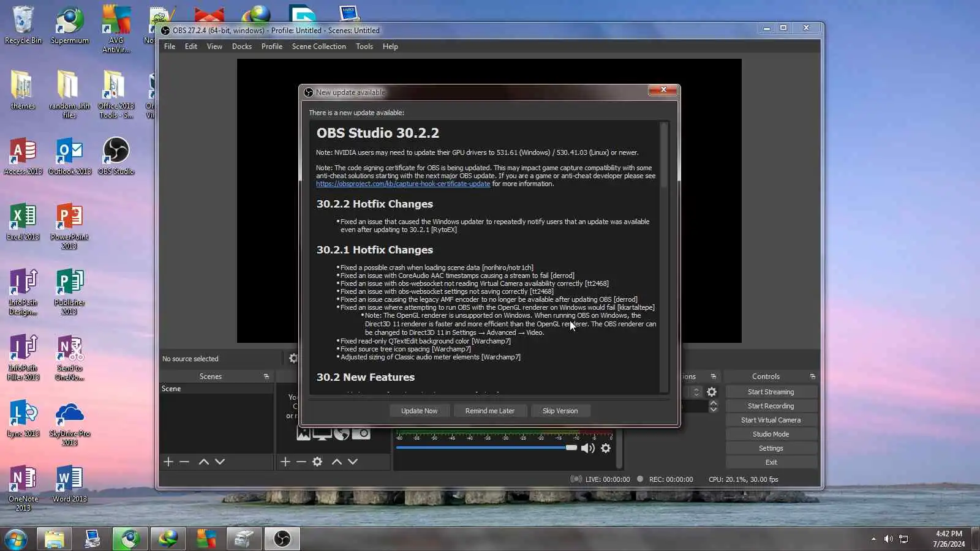This screenshot has width=980, height=551.
Task: Move scene down with arrow icon
Action: 220,462
